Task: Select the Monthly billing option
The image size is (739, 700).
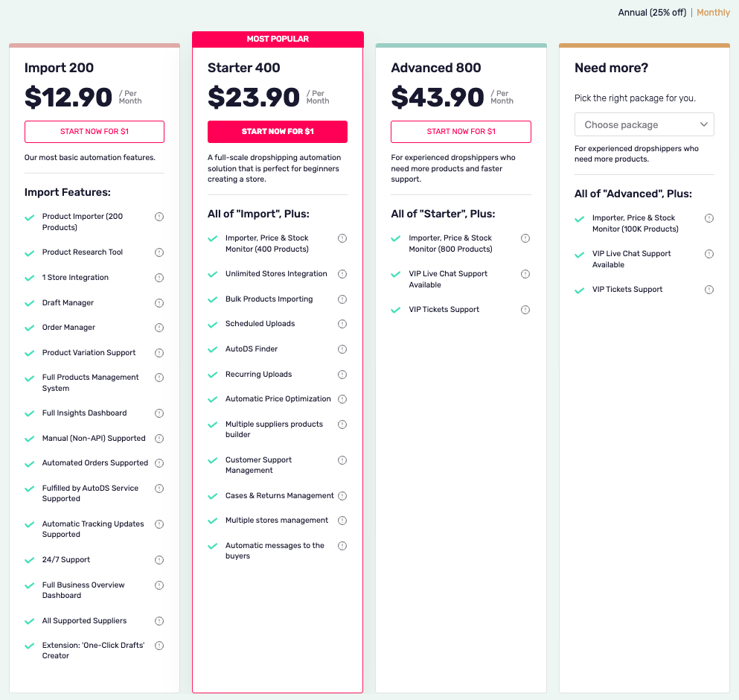Action: click(x=713, y=12)
